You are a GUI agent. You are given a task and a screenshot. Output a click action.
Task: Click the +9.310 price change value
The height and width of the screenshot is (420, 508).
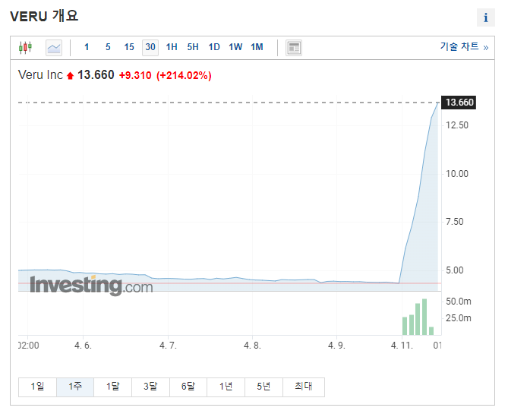coord(135,75)
